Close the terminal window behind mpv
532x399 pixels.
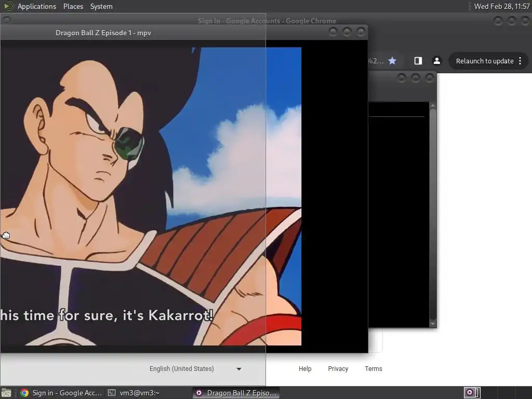429,78
